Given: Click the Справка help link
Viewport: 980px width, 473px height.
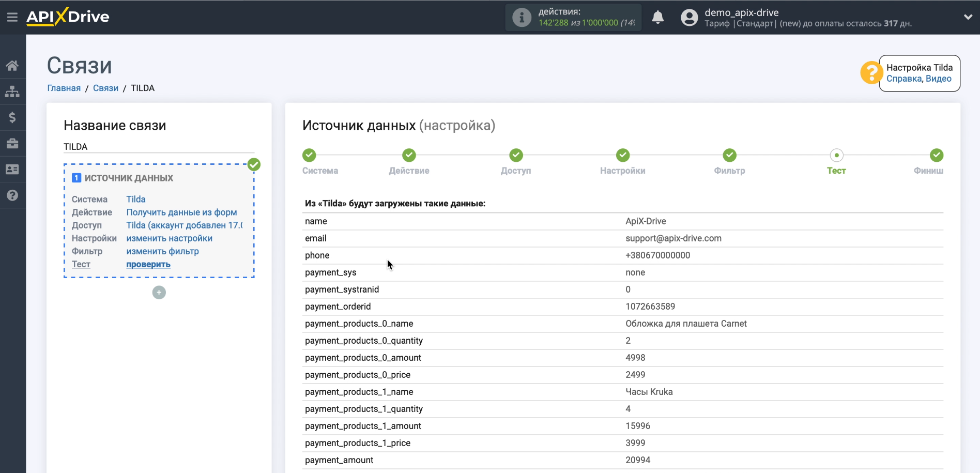Looking at the screenshot, I should coord(904,79).
